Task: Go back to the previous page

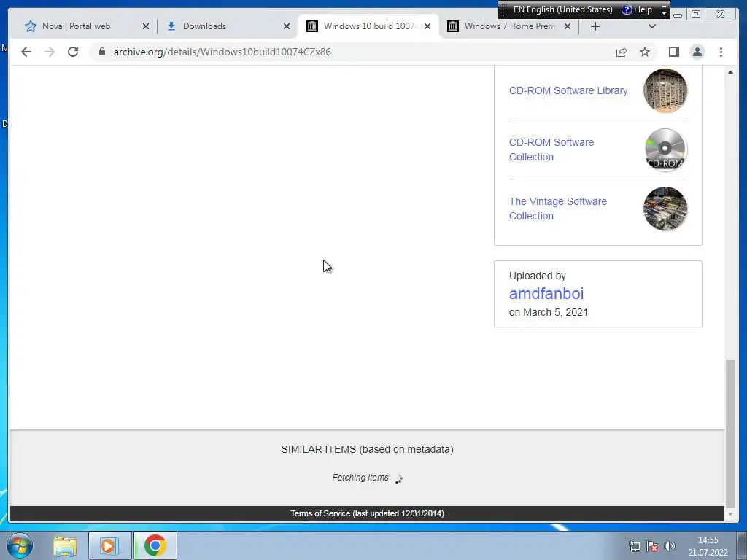Action: (26, 52)
